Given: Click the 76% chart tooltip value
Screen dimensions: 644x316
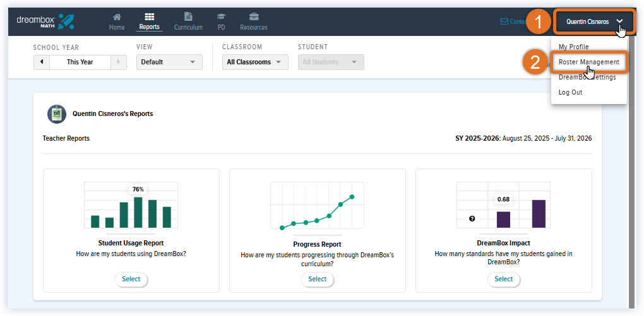Looking at the screenshot, I should coord(138,189).
